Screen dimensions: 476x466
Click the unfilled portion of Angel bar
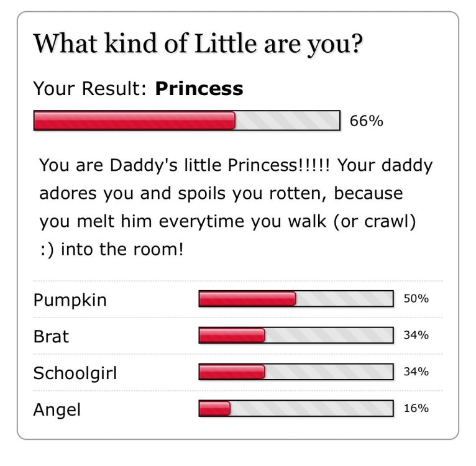coord(311,408)
